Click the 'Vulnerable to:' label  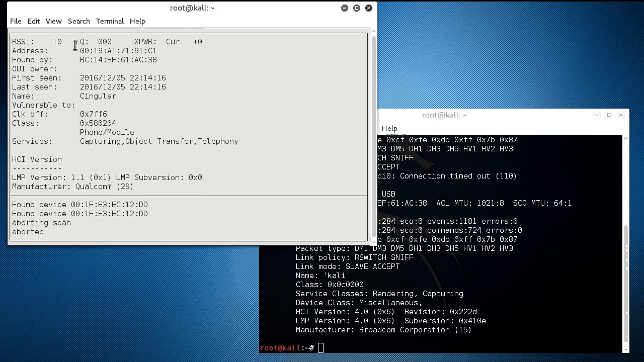tap(44, 105)
